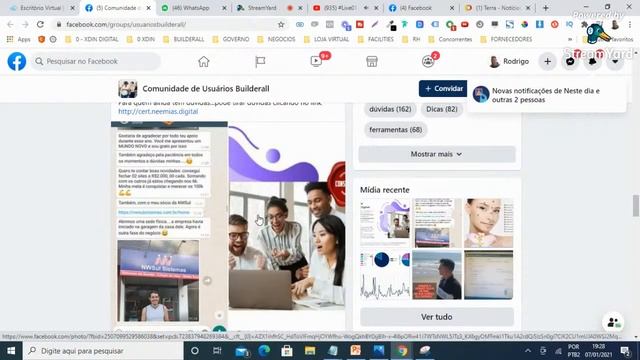Open the Marketplace store icon
The width and height of the screenshot is (640, 360).
371,62
